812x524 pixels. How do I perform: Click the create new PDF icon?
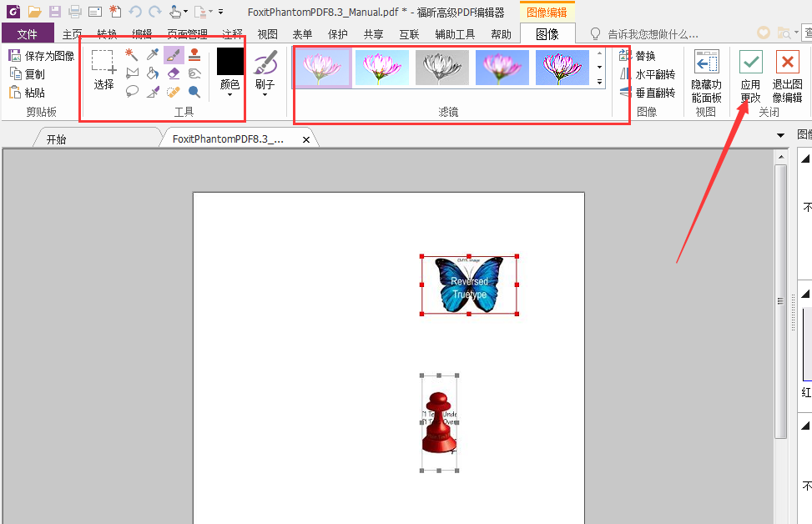click(x=115, y=12)
